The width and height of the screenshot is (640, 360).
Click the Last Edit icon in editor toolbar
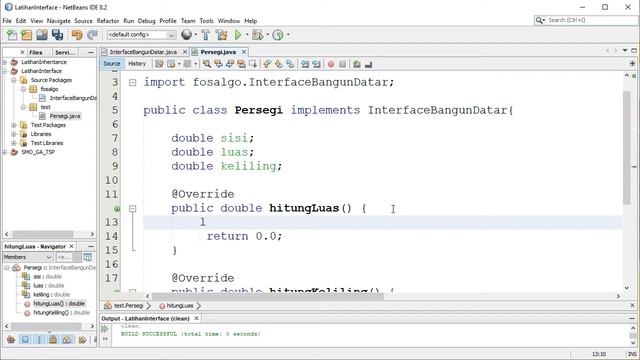159,64
